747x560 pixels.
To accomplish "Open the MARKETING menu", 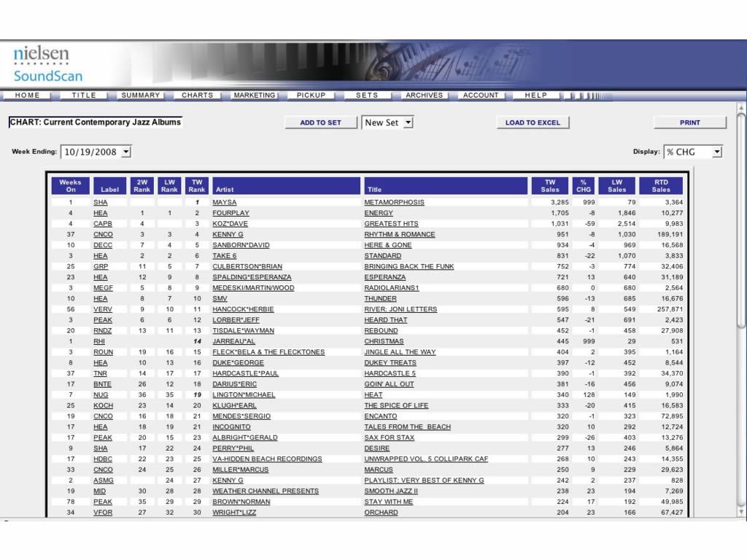I will point(255,96).
